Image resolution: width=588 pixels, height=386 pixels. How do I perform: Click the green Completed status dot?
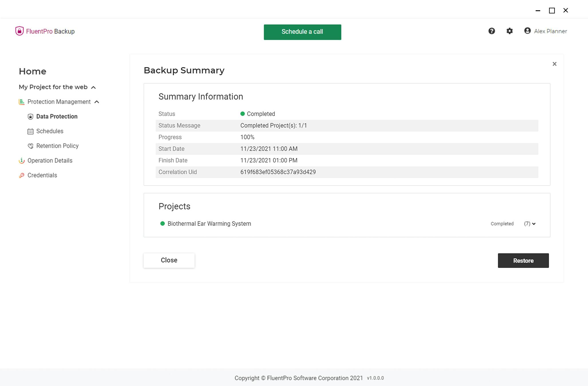point(242,114)
